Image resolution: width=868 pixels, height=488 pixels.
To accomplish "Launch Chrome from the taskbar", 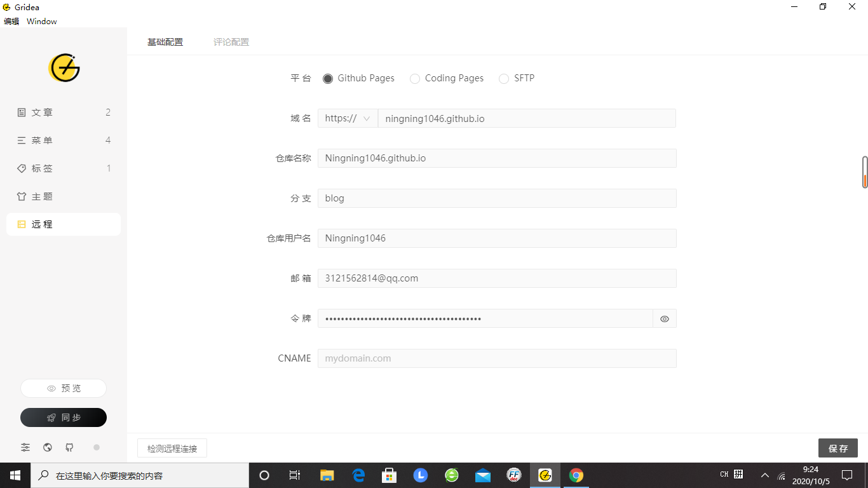I will click(x=576, y=475).
